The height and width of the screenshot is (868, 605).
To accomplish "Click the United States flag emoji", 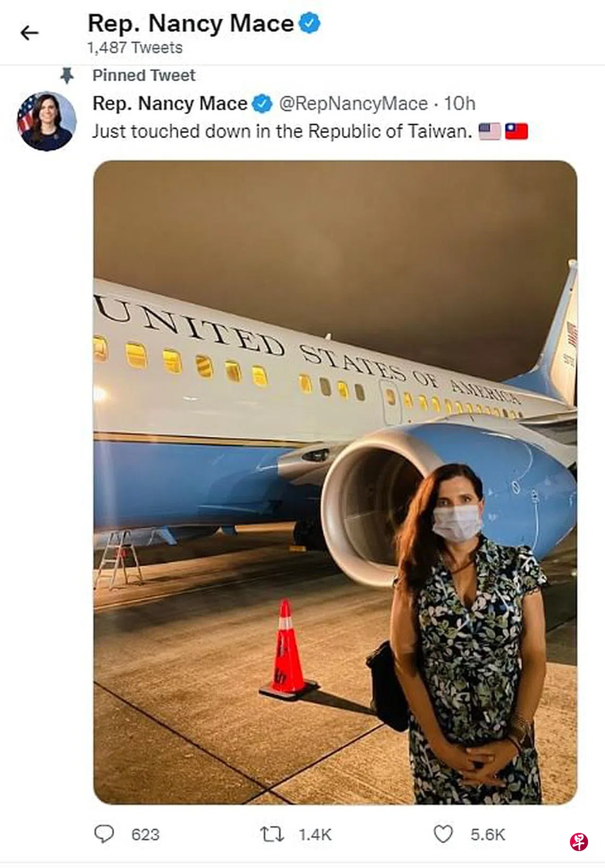I will click(489, 131).
